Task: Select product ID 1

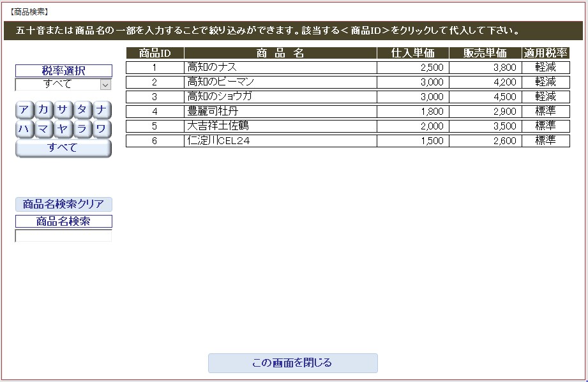Action: pos(155,68)
